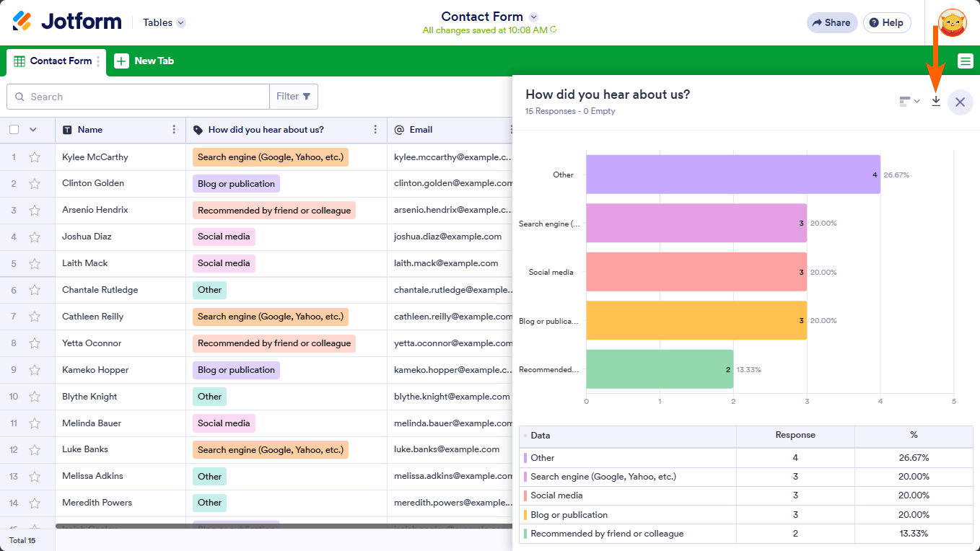Click the Share button
Image resolution: width=980 pixels, height=551 pixels.
click(x=831, y=22)
